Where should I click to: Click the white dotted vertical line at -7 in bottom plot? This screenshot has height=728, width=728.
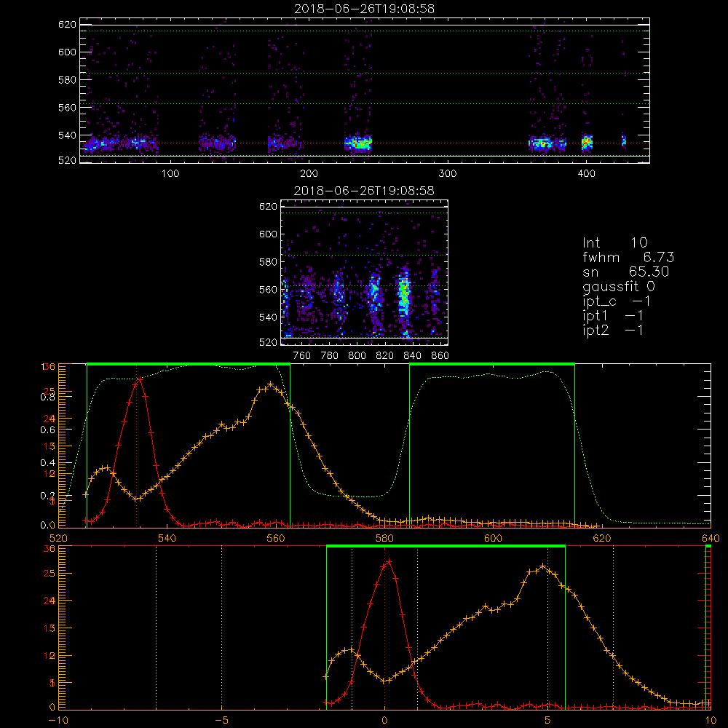click(x=156, y=628)
